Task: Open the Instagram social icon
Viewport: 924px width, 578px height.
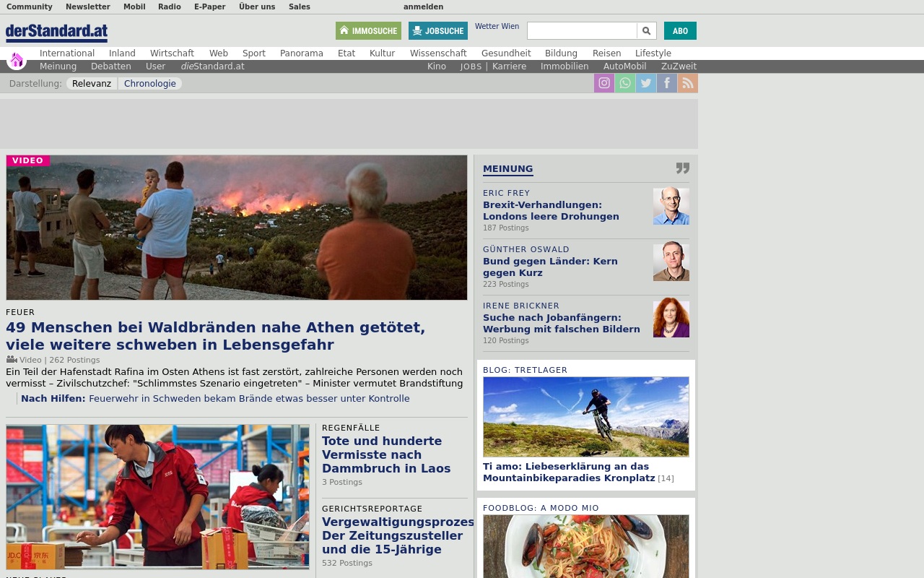Action: (604, 83)
